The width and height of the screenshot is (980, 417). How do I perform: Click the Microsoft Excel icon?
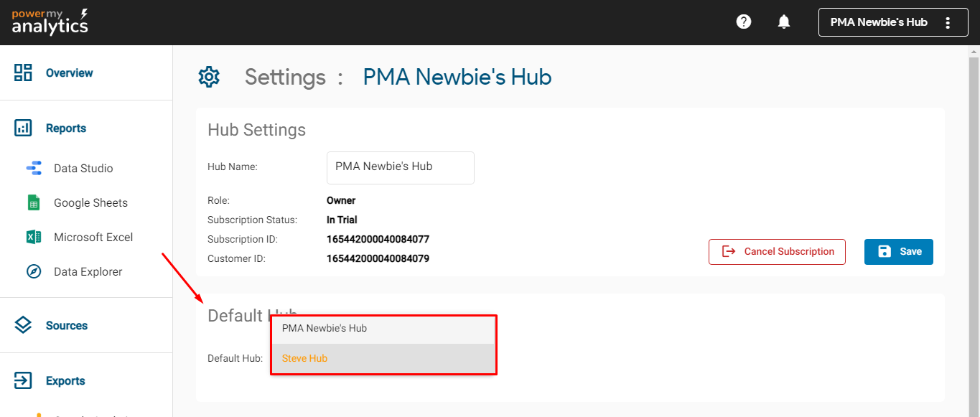tap(34, 238)
